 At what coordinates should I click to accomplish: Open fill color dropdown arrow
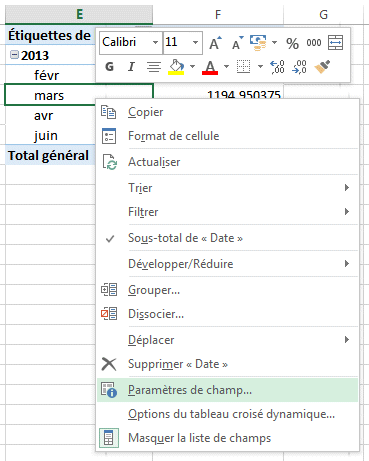coord(192,66)
